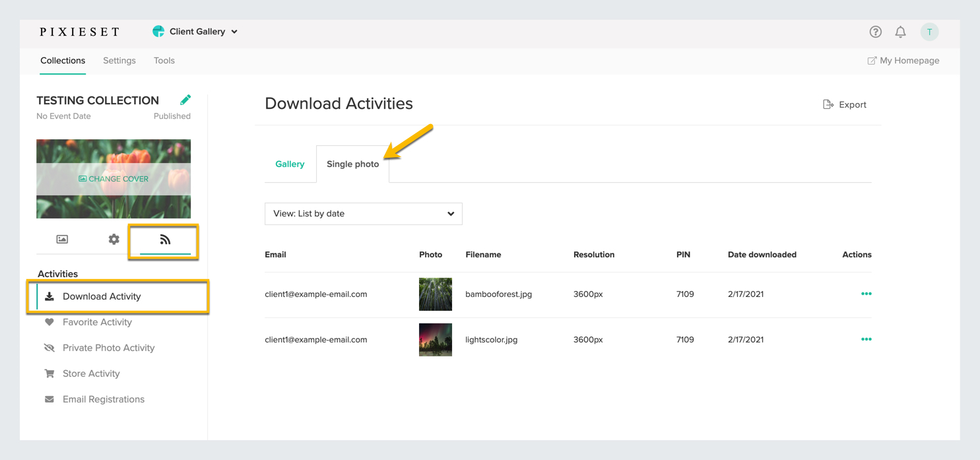
Task: Click the No Event Date label
Action: [x=63, y=116]
